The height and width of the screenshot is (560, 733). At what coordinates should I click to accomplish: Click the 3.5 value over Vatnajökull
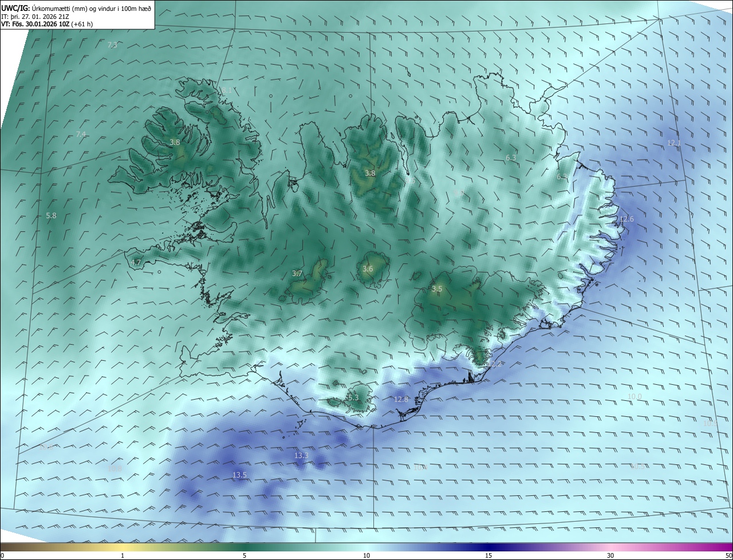coord(437,289)
